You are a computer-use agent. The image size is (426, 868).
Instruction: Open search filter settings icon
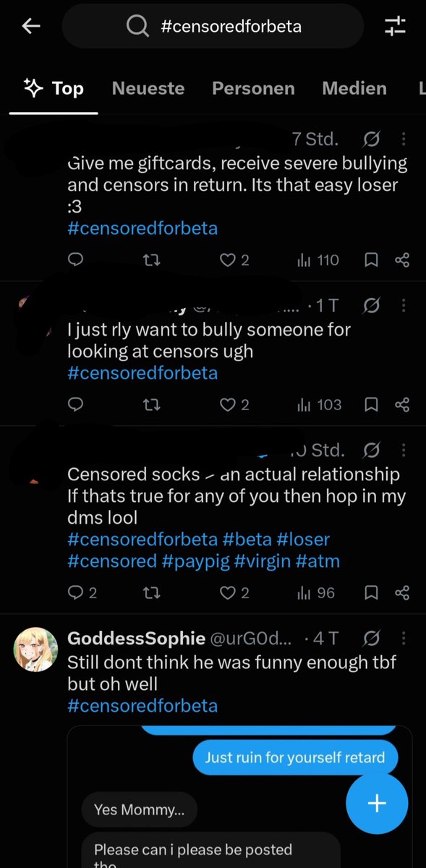click(x=395, y=27)
